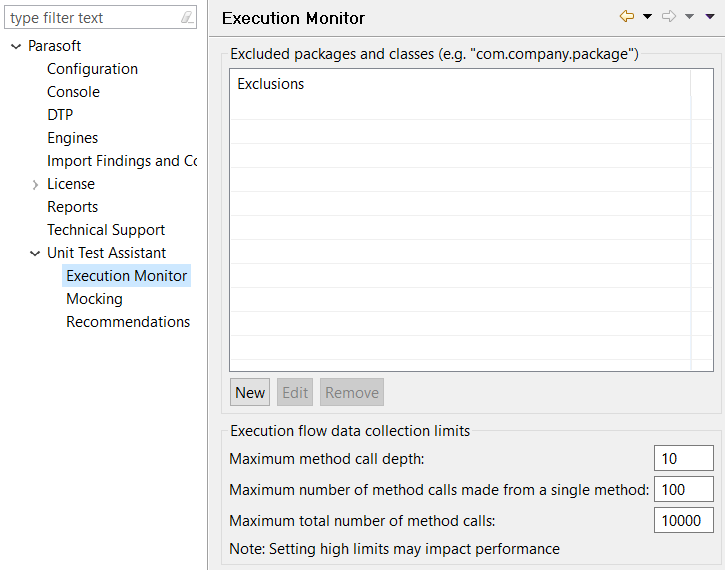Click the Edit button
The image size is (725, 570).
pyautogui.click(x=295, y=392)
